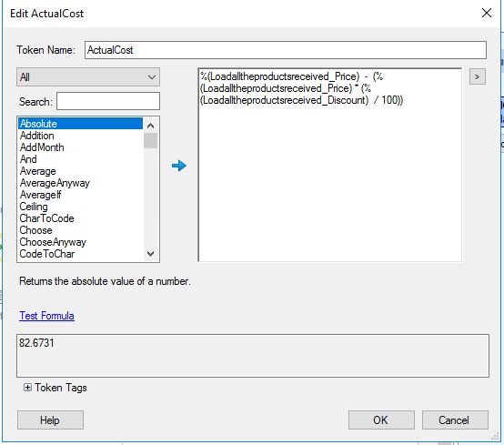The width and height of the screenshot is (504, 445).
Task: Click the function list scroll-up arrow
Action: (150, 126)
